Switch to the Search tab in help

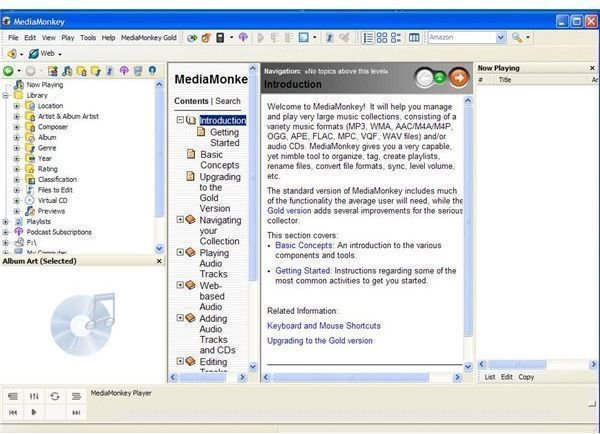(228, 101)
